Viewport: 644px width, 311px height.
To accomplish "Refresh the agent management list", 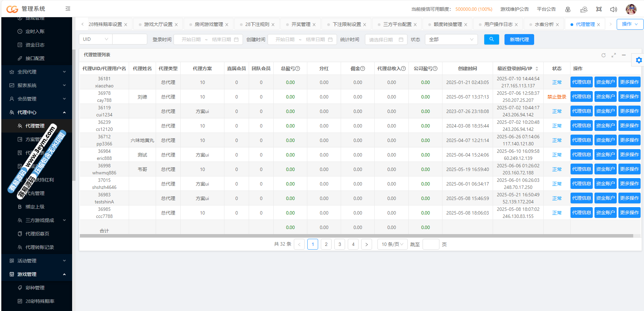I will [604, 55].
